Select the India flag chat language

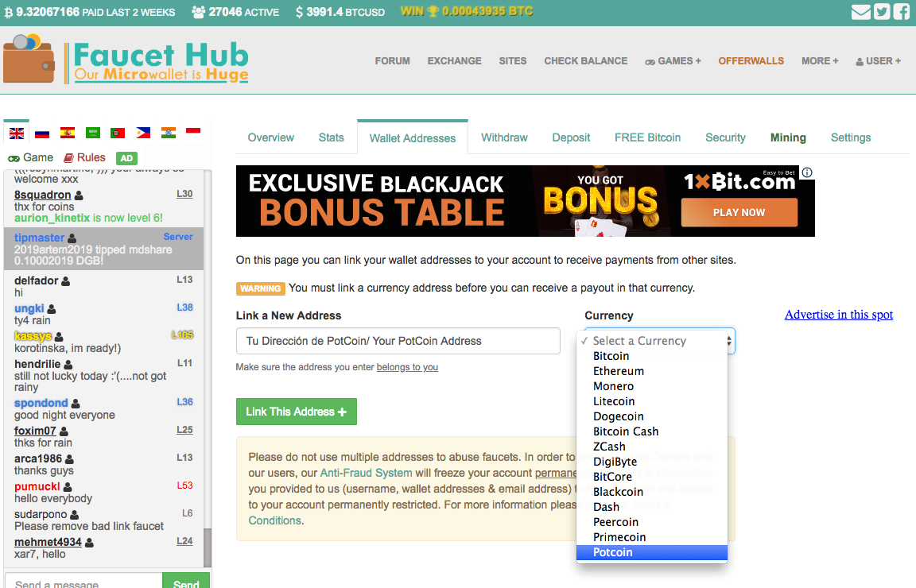coord(169,132)
